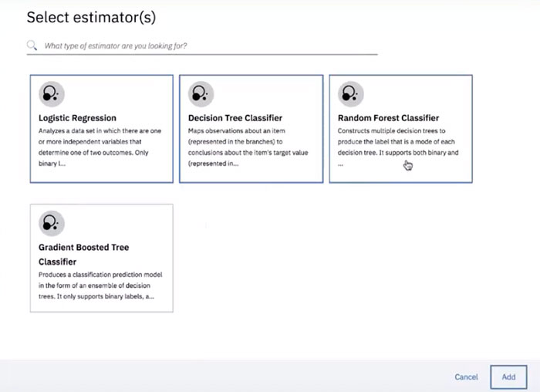Screen dimensions: 540x392
Task: Choose the Decision Tree Classifier title
Action: [235, 118]
